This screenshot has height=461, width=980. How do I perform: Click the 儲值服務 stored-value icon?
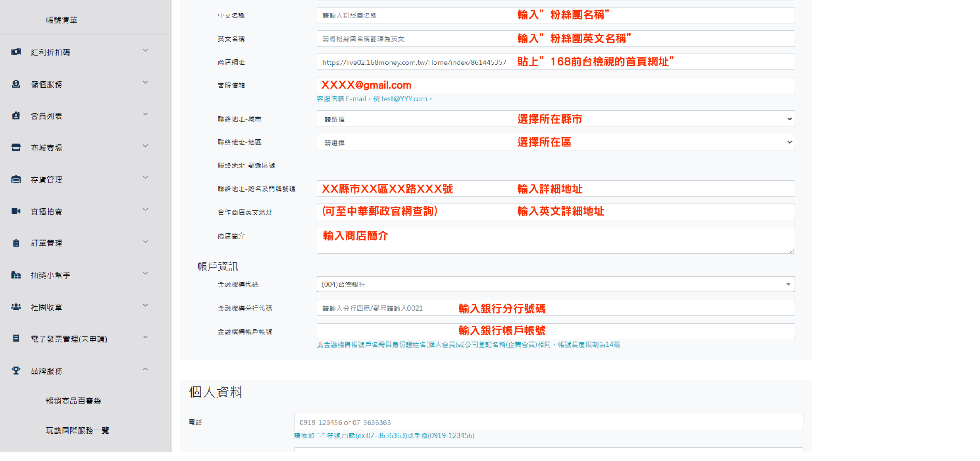coord(16,84)
